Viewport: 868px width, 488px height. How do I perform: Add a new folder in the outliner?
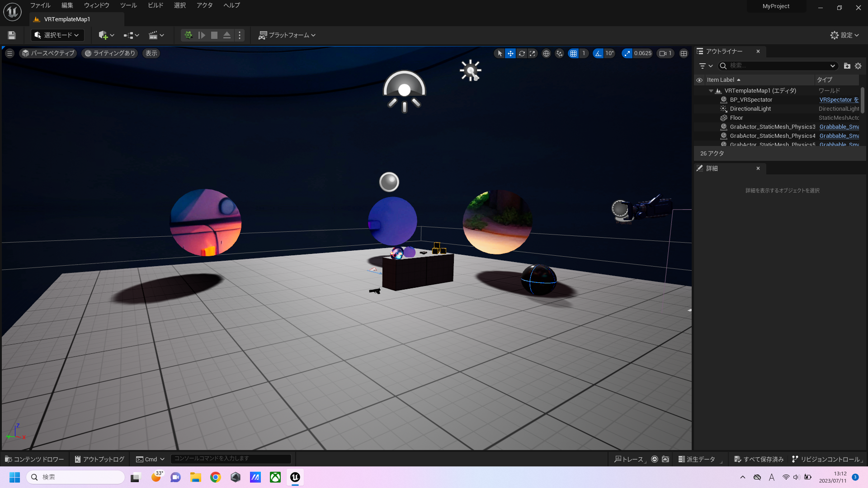click(847, 66)
